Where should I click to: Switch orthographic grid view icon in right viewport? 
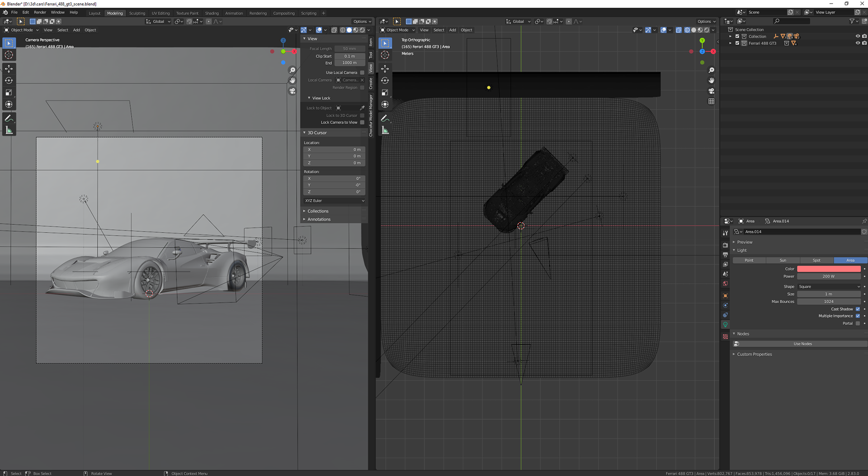(711, 101)
